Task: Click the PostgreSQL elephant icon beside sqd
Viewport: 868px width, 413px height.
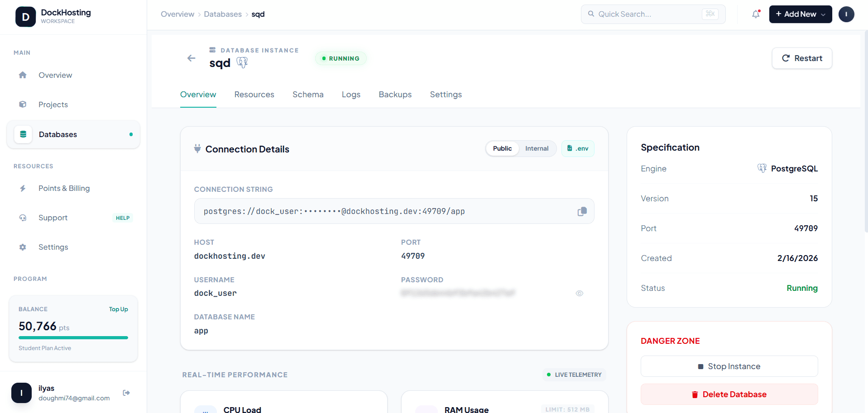Action: point(242,62)
